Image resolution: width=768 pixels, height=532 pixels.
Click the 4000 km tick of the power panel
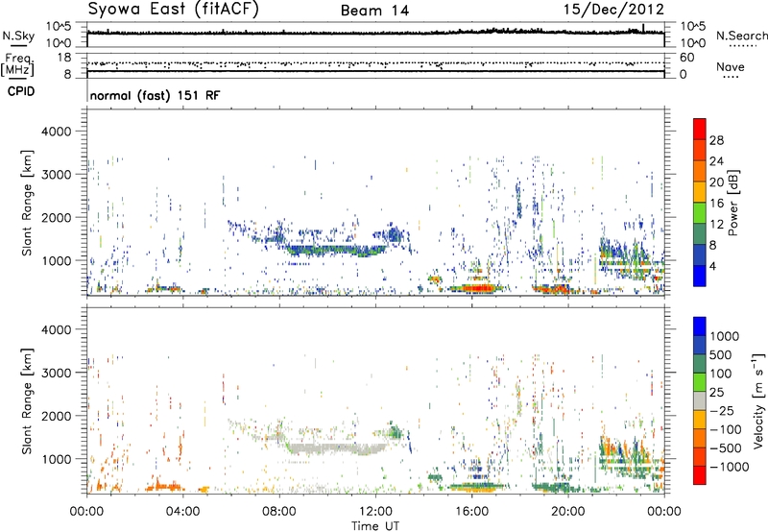[x=57, y=132]
